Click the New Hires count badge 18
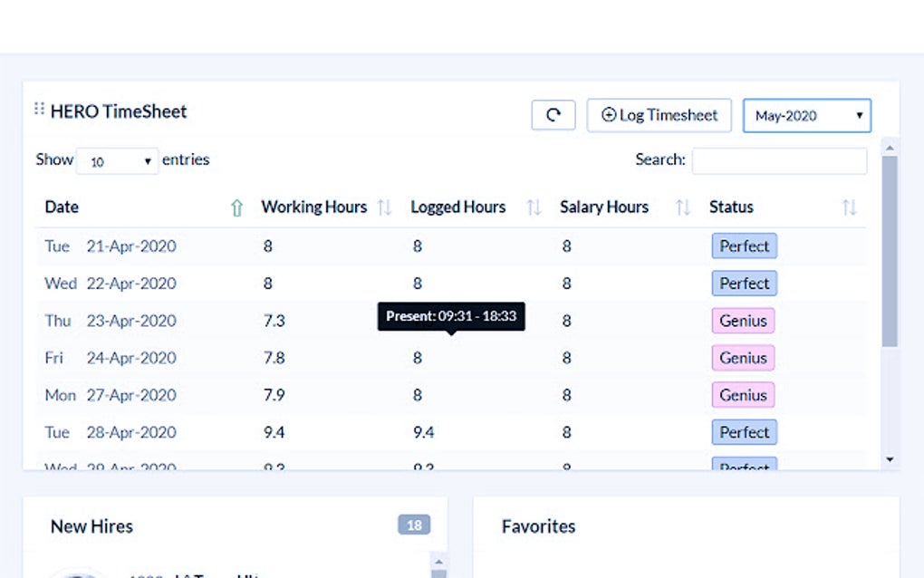Screen dimensions: 924x578 (414, 525)
